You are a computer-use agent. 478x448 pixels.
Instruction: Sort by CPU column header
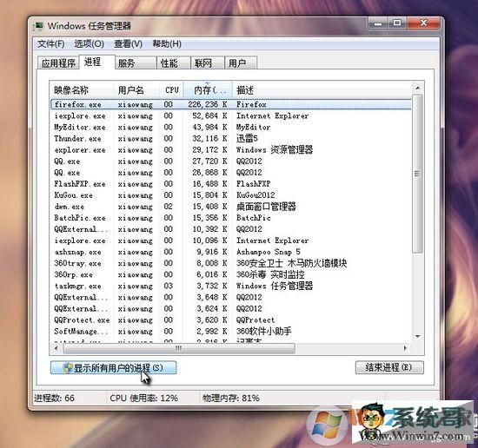171,89
